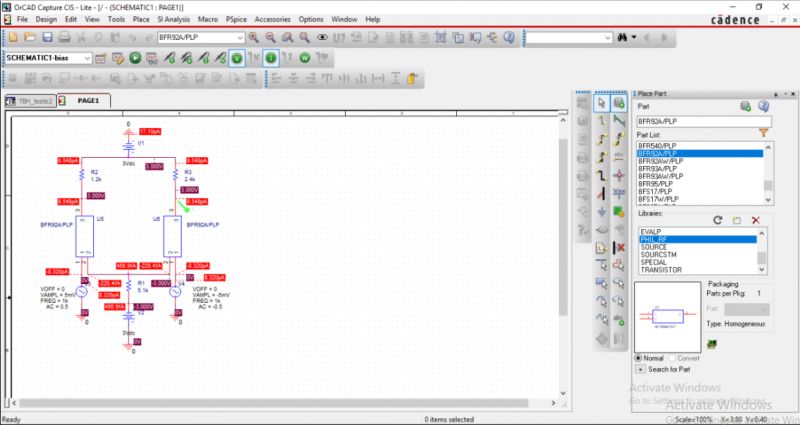Open the Place menu
800x425 pixels.
click(141, 19)
